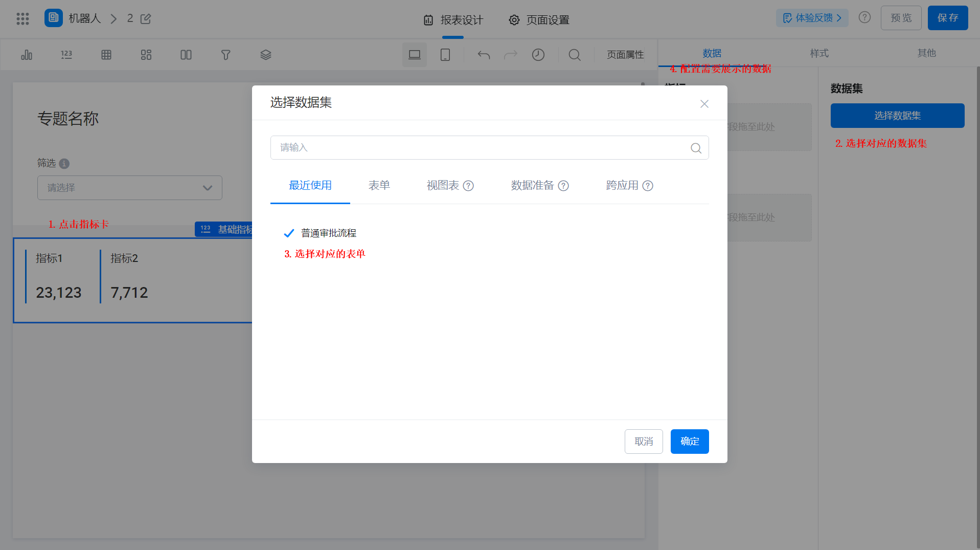Image resolution: width=980 pixels, height=550 pixels.
Task: Choose the 123 indicator card icon
Action: pyautogui.click(x=66, y=55)
